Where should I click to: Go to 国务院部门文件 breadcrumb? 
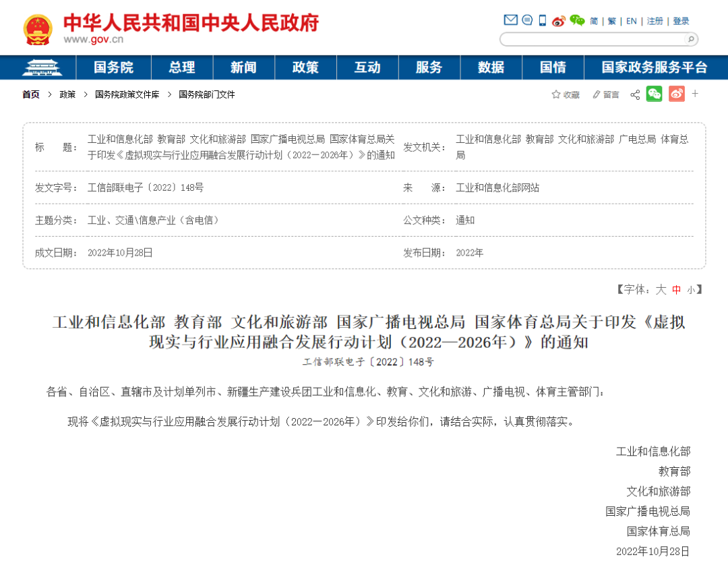click(x=207, y=95)
